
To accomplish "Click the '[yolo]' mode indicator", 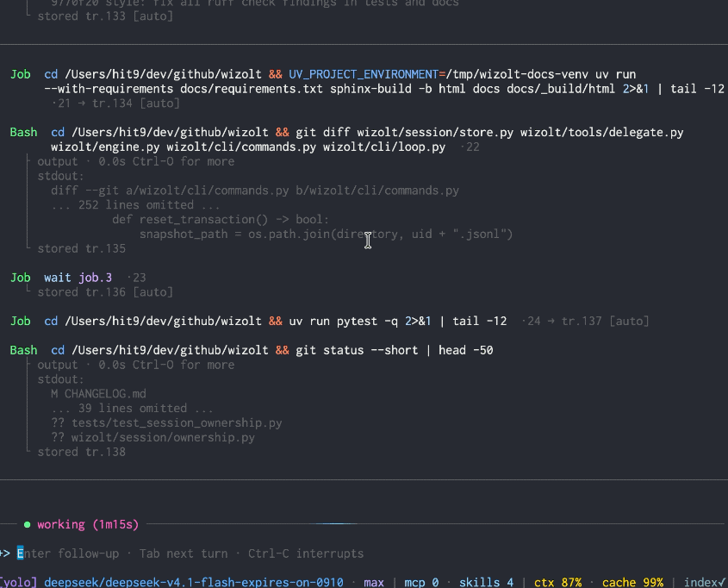I will pyautogui.click(x=18, y=583).
